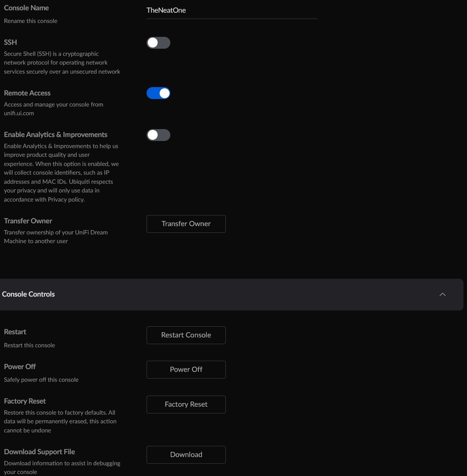Disable the Remote Access toggle
The width and height of the screenshot is (467, 476).
click(158, 93)
